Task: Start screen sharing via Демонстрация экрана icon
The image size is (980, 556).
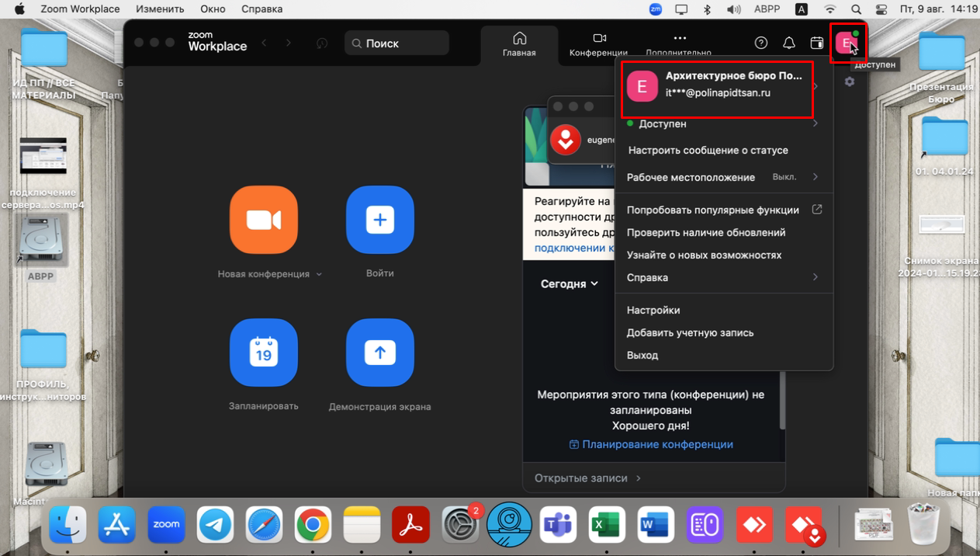Action: 379,353
